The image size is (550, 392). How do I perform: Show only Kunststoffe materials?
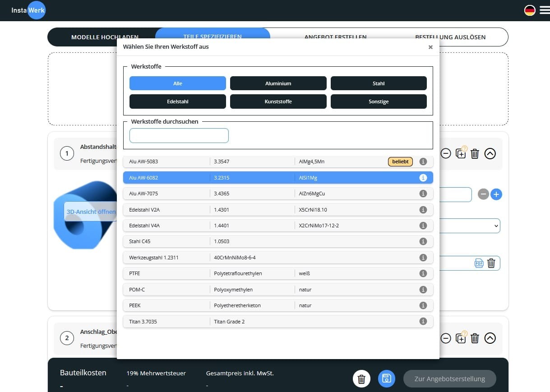tap(278, 101)
